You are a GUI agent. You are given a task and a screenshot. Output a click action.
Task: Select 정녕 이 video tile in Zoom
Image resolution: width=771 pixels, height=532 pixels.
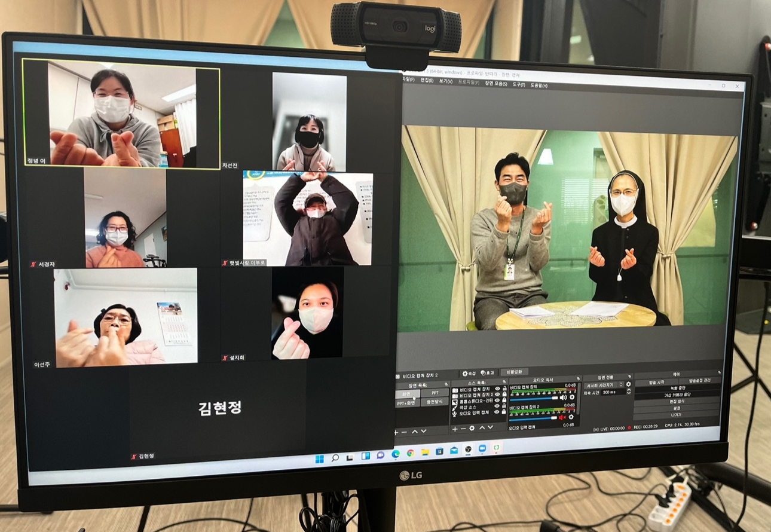point(121,114)
